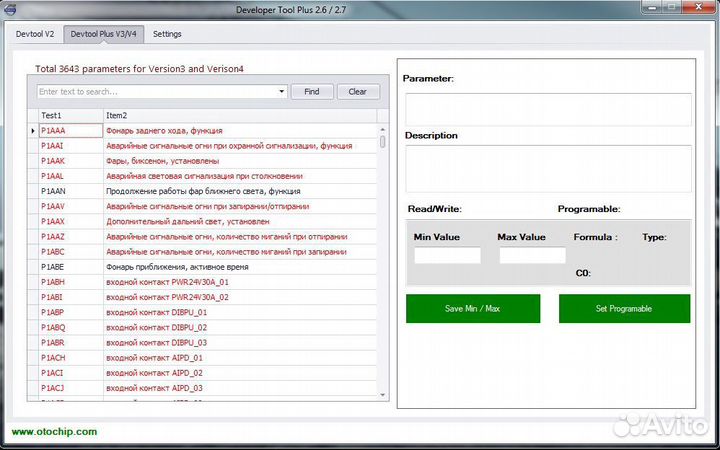Click the Find button
This screenshot has height=450, width=720.
click(x=312, y=92)
